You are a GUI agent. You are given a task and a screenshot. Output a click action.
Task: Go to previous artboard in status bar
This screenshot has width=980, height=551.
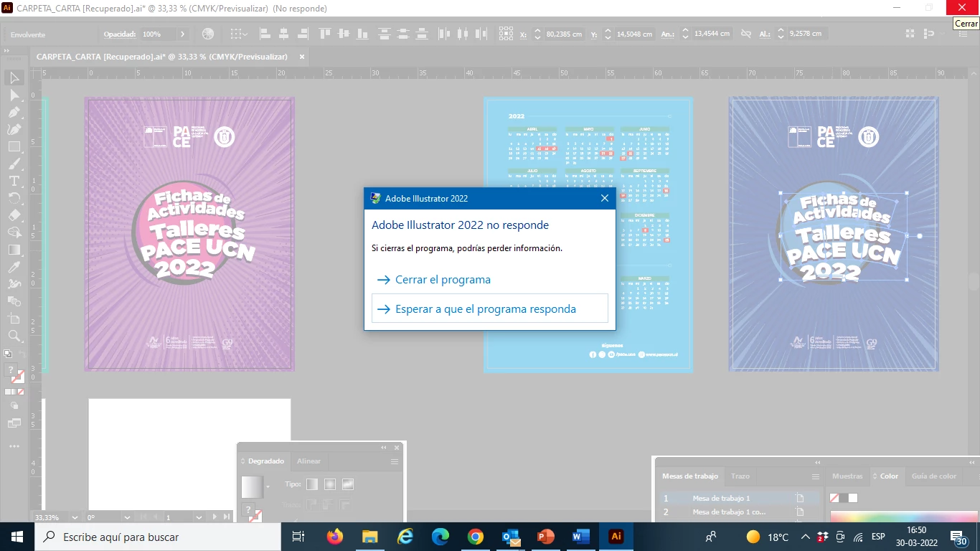pos(156,517)
